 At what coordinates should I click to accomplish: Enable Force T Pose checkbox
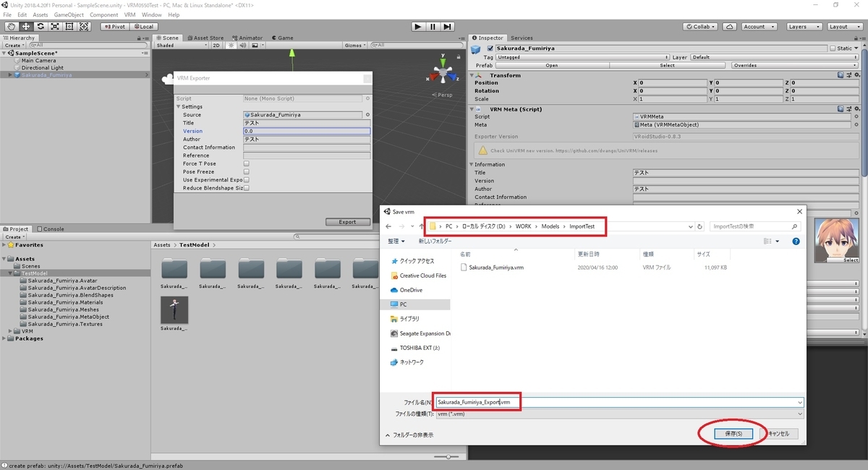coord(246,163)
